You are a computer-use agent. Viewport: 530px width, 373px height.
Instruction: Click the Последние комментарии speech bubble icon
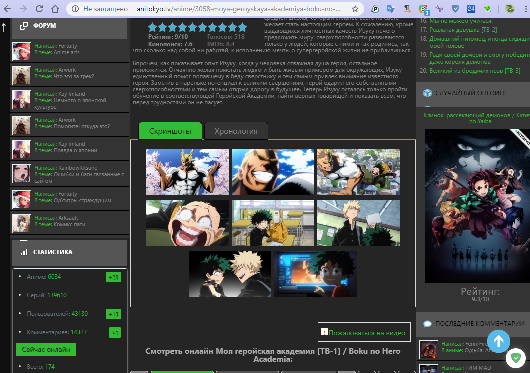(427, 324)
